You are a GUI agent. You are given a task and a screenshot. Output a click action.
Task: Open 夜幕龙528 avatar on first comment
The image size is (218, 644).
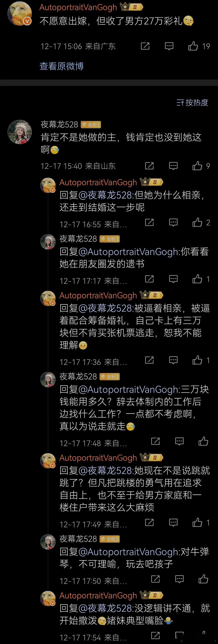click(20, 132)
